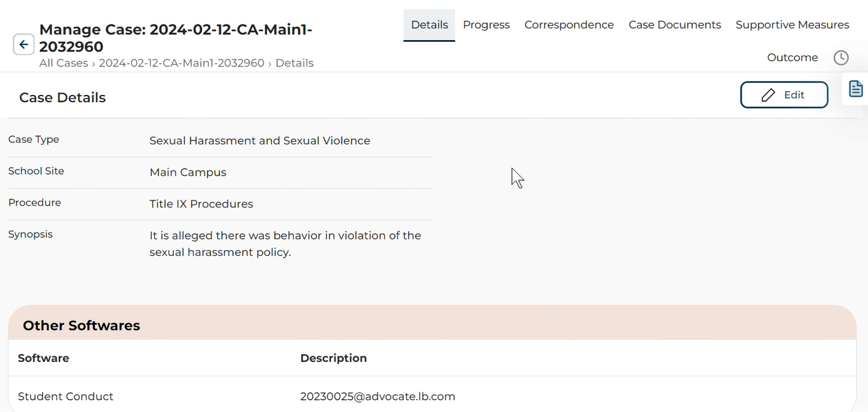The height and width of the screenshot is (412, 868).
Task: Click the Details breadcrumb item
Action: pyautogui.click(x=294, y=63)
